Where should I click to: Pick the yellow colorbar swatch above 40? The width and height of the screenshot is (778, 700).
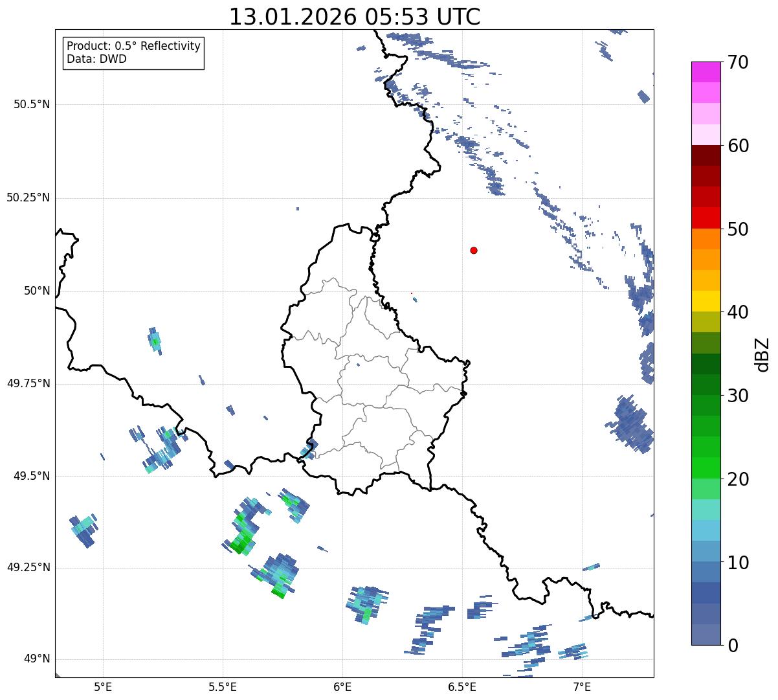tap(706, 301)
